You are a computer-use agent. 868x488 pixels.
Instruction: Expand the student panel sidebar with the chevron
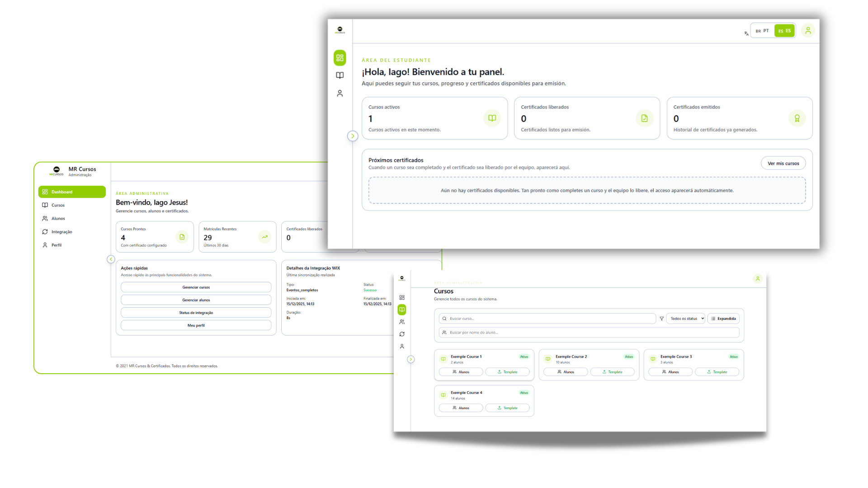click(353, 136)
